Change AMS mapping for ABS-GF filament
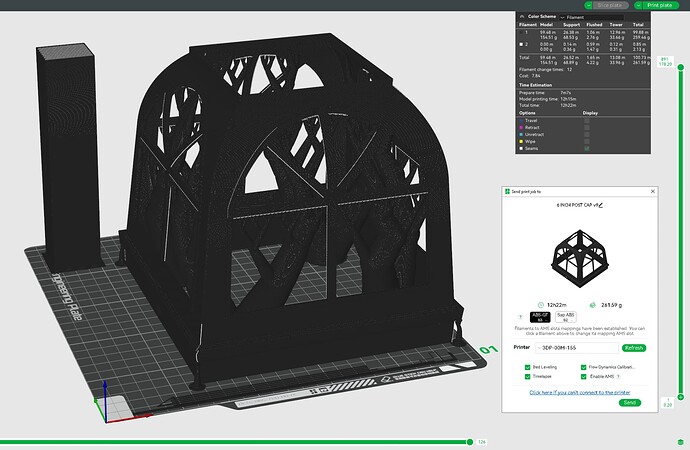The height and width of the screenshot is (450, 690). 540,317
